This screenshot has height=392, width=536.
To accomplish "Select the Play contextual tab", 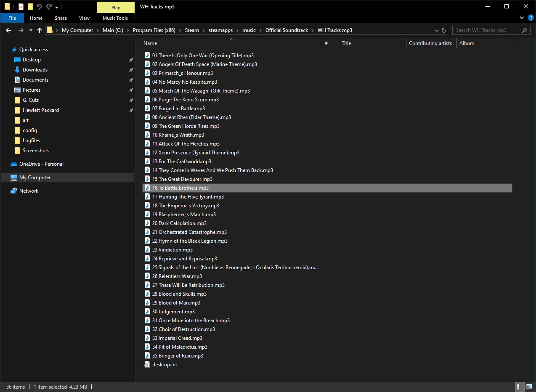I will [116, 7].
